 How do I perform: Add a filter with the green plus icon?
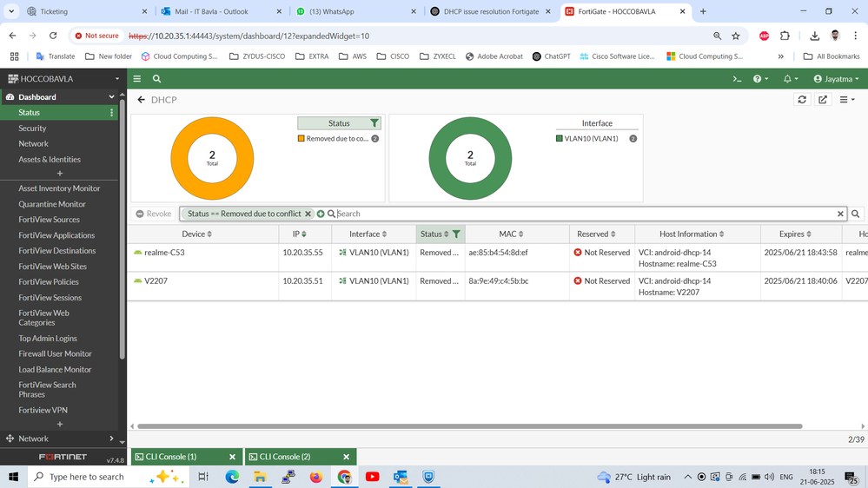pyautogui.click(x=321, y=214)
